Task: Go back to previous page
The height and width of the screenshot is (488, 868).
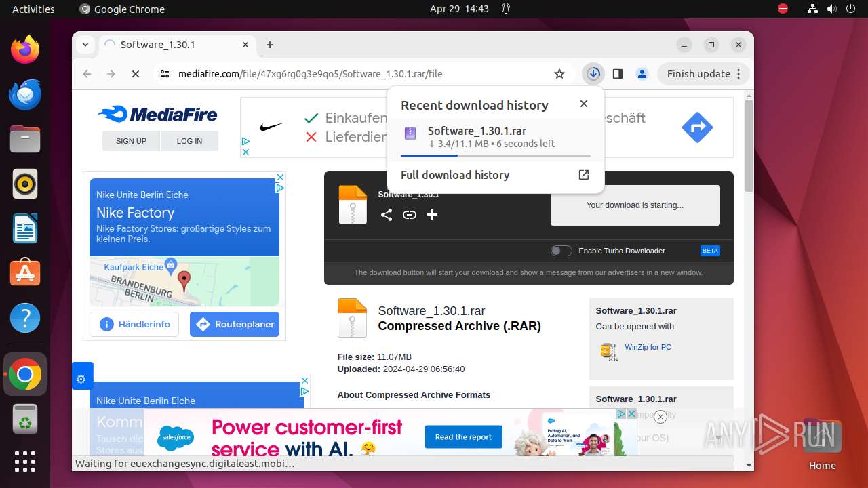Action: tap(87, 74)
